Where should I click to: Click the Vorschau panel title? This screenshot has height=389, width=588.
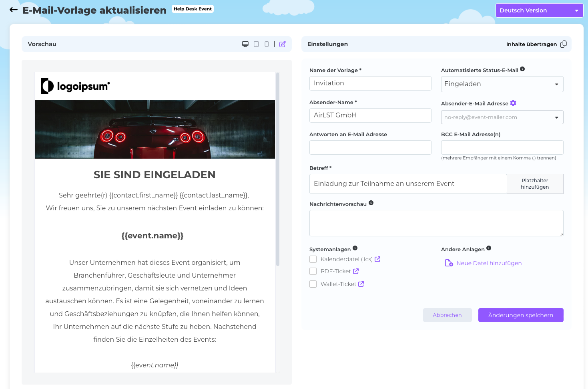pos(42,44)
